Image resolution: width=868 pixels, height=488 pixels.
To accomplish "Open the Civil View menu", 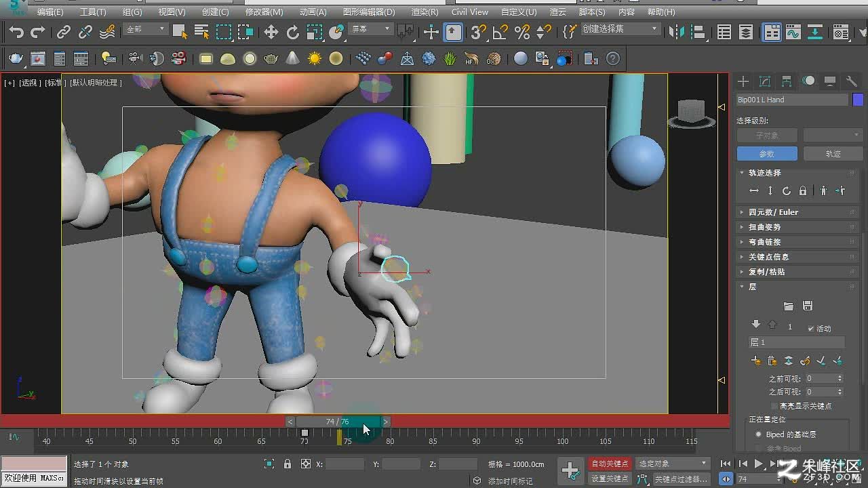I will (x=469, y=12).
